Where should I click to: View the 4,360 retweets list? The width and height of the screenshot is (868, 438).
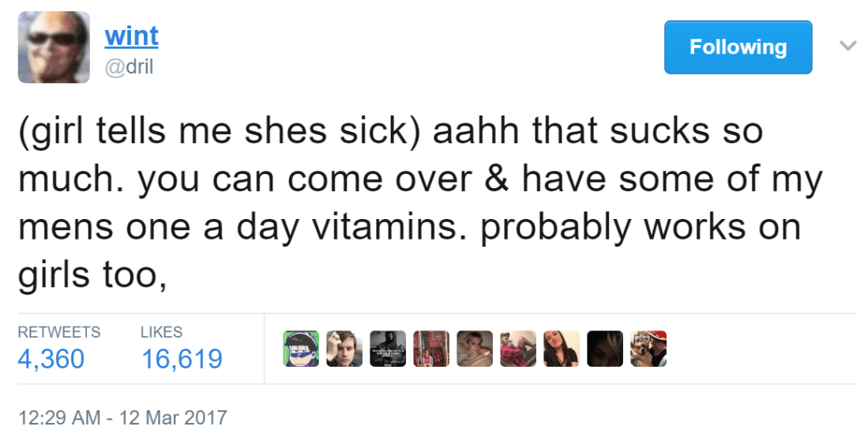(x=51, y=359)
